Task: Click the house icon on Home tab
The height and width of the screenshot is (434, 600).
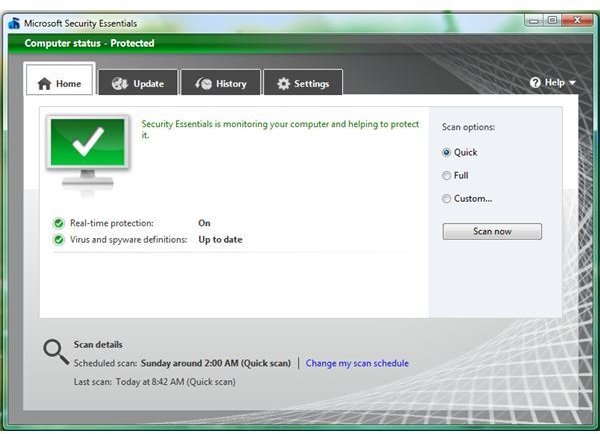Action: [44, 83]
